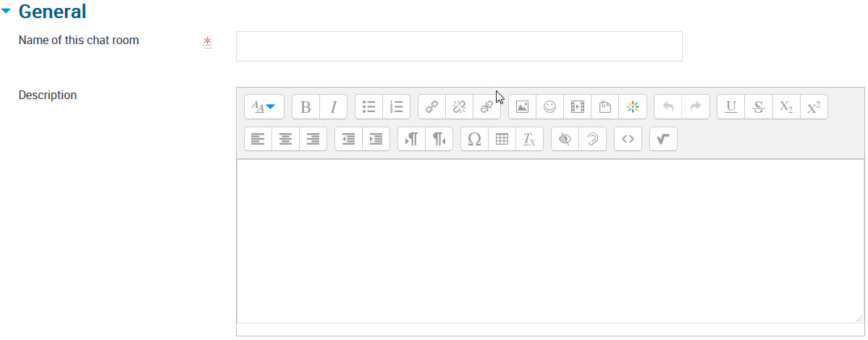Toggle strikethrough formatting
The image size is (868, 340).
click(x=759, y=106)
